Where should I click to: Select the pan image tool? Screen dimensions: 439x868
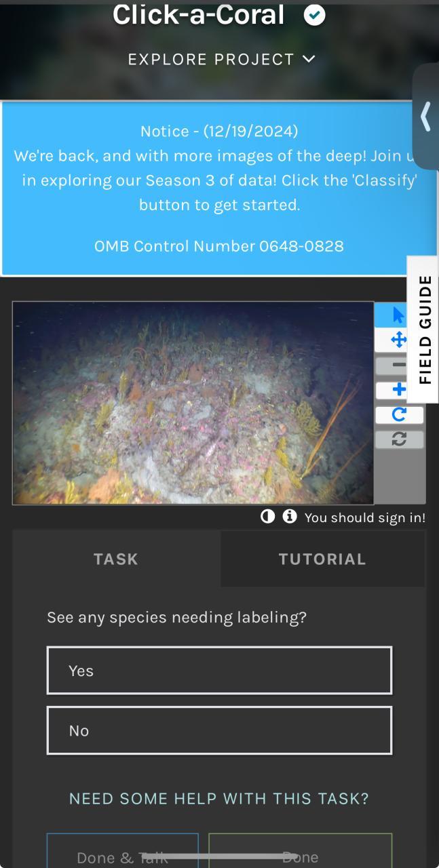pos(399,340)
